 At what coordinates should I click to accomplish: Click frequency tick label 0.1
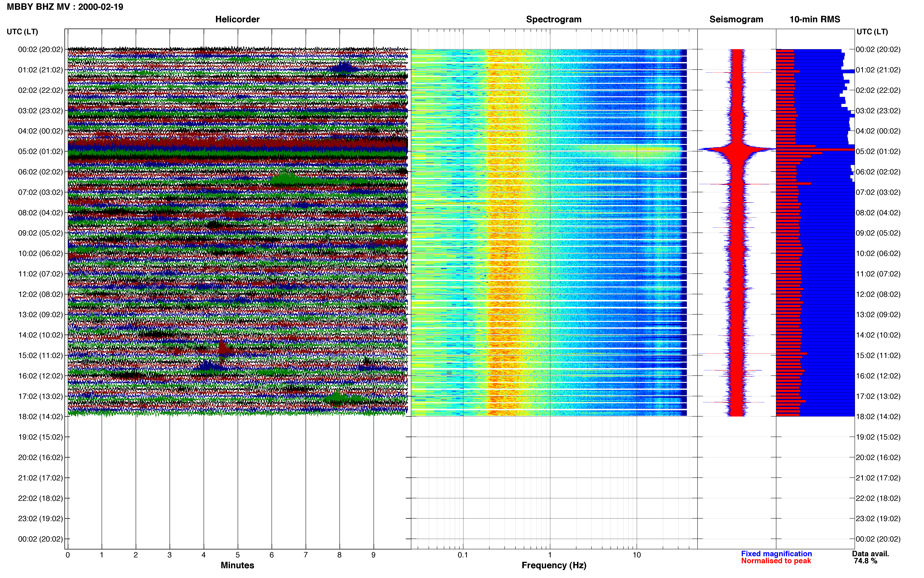[463, 555]
